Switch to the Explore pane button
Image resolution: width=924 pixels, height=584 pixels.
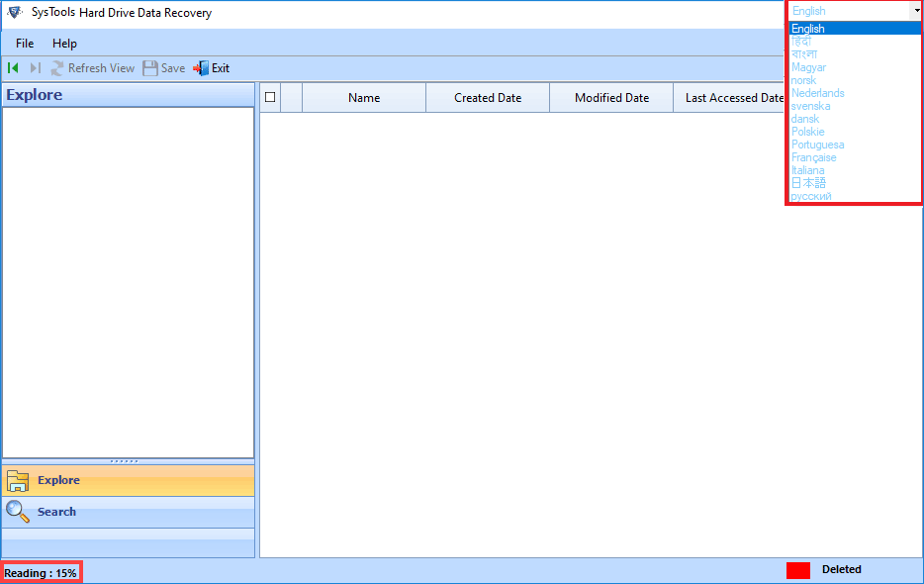point(129,480)
